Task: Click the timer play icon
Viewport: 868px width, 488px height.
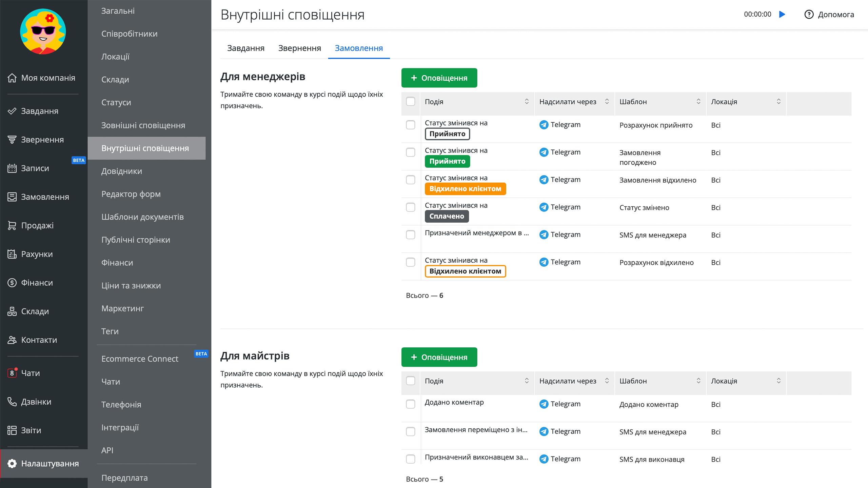Action: click(782, 14)
